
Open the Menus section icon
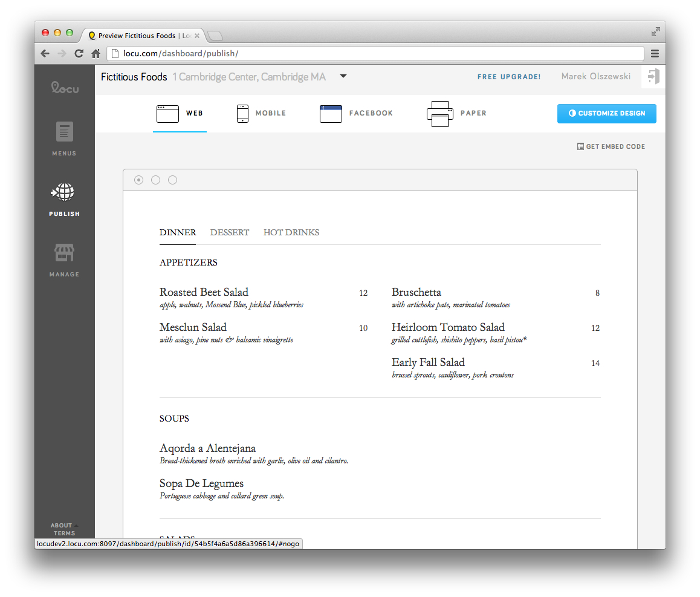64,132
